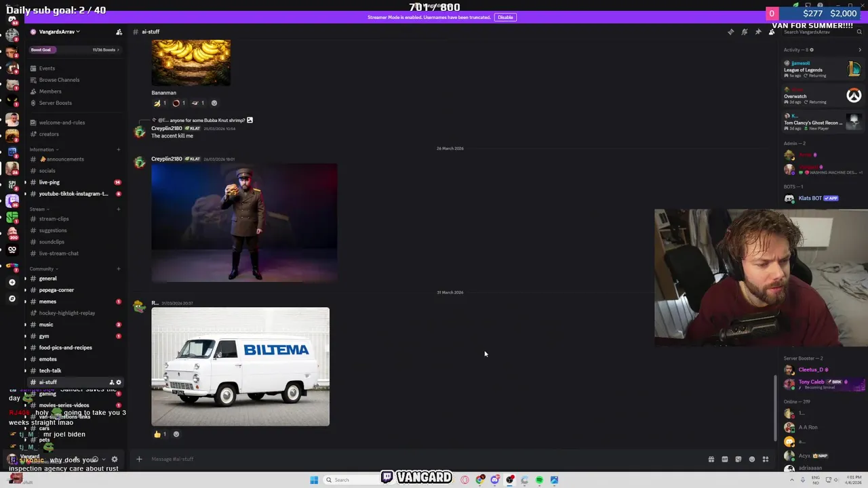Click create invite icon on ai-stuff
Screen dimensions: 868x488
(x=111, y=382)
